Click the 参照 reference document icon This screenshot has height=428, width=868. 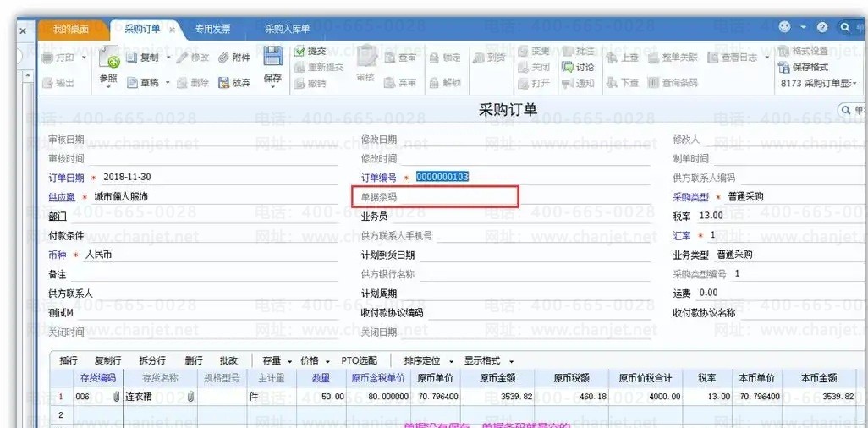[x=109, y=58]
